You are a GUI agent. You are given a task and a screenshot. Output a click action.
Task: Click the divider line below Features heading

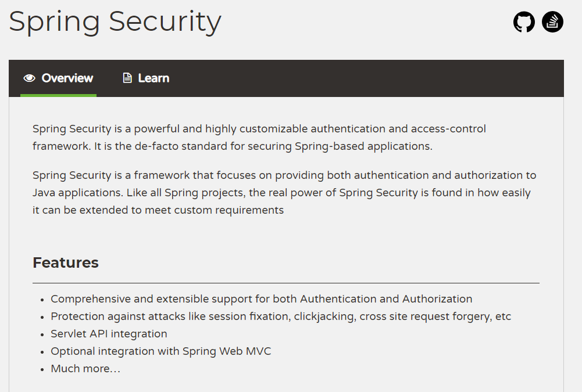pyautogui.click(x=286, y=283)
